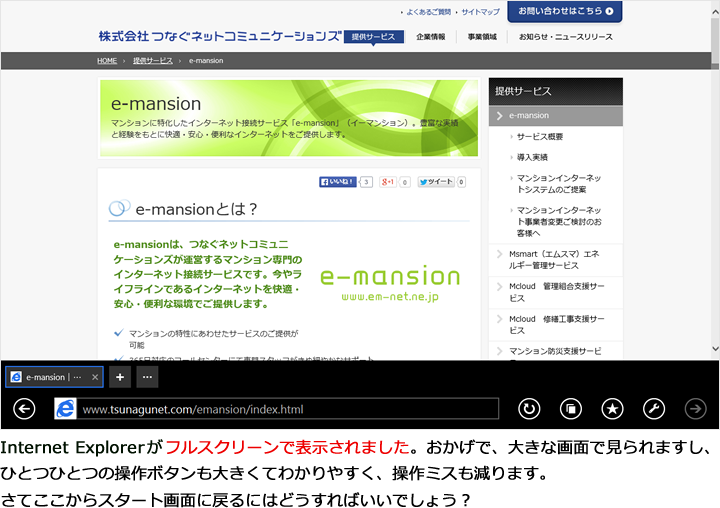
Task: Click the tweet count bubble
Action: point(461,182)
